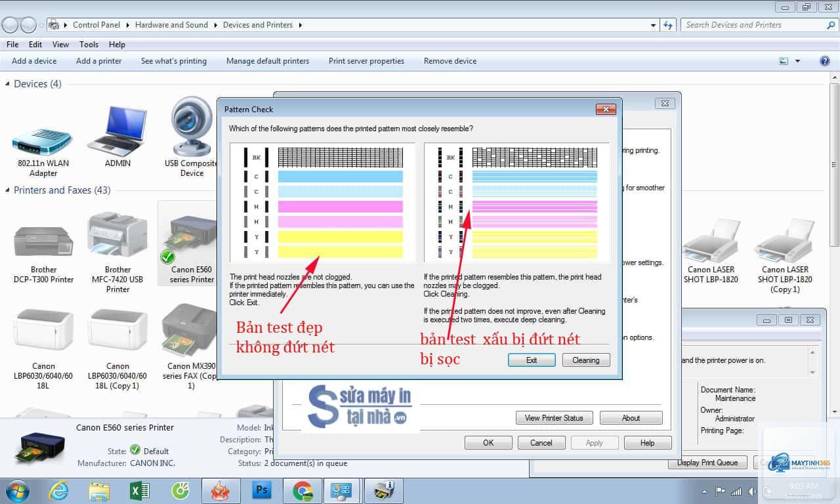Expand the arrow after Devices and Printers breadcrumb

coord(300,25)
